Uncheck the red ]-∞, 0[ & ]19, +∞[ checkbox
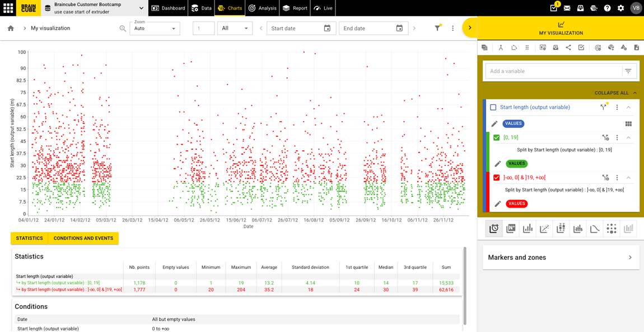644x332 pixels. pos(497,177)
